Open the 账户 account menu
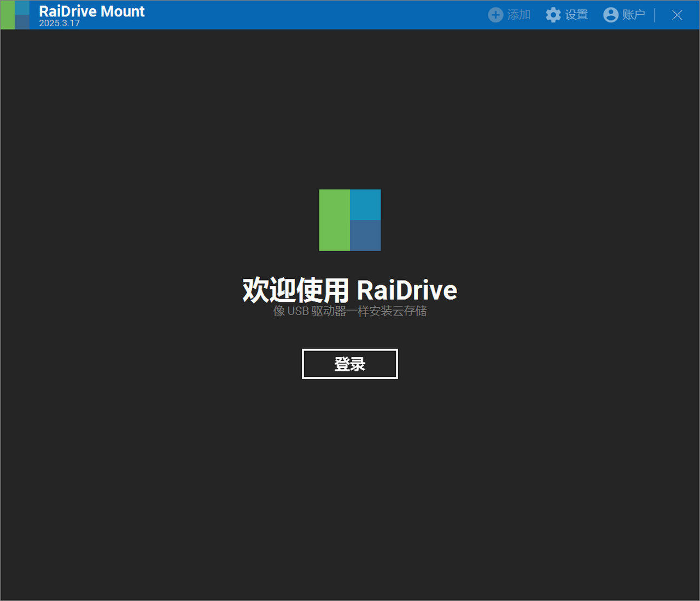The width and height of the screenshot is (700, 601). 624,15
